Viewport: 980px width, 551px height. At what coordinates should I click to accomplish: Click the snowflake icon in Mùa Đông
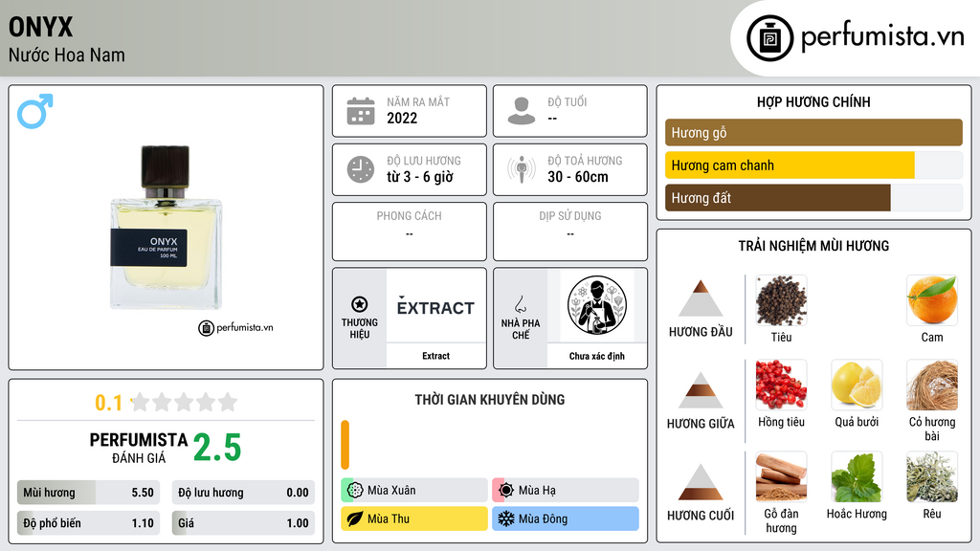506,518
